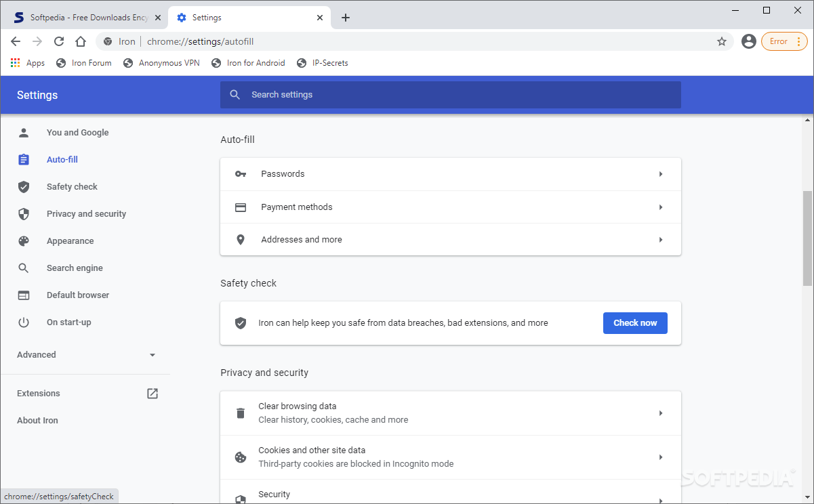Expand Clear browsing data arrow
Screen dimensions: 814x504
(x=661, y=413)
